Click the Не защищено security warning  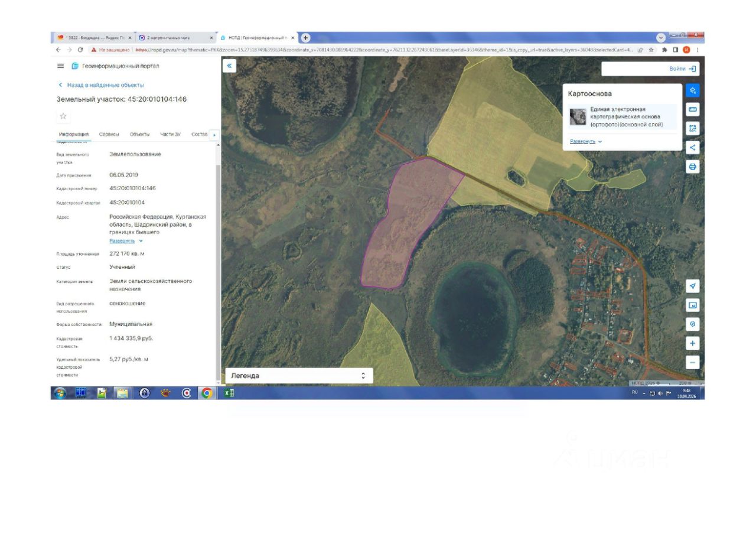(x=110, y=50)
